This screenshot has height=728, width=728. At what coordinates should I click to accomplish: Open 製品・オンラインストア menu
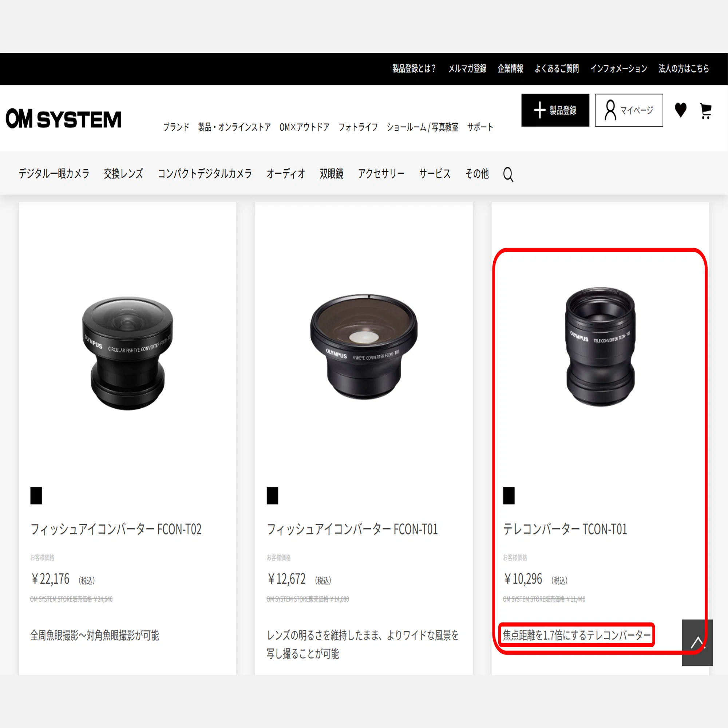pos(234,127)
